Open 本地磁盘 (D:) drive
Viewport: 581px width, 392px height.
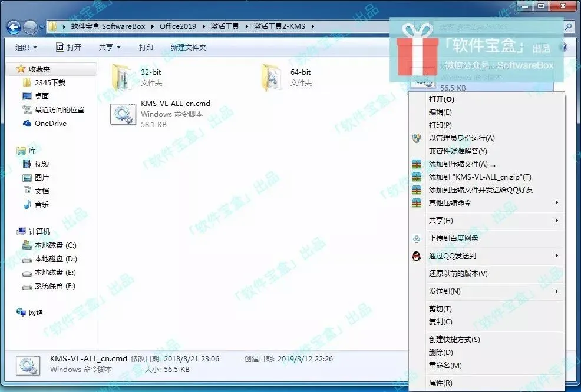click(x=49, y=259)
